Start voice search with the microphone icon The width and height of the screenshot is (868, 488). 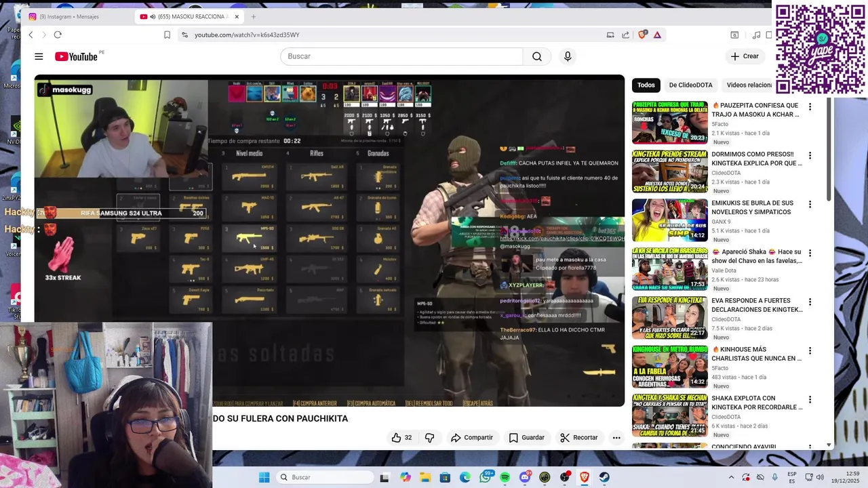pos(568,56)
